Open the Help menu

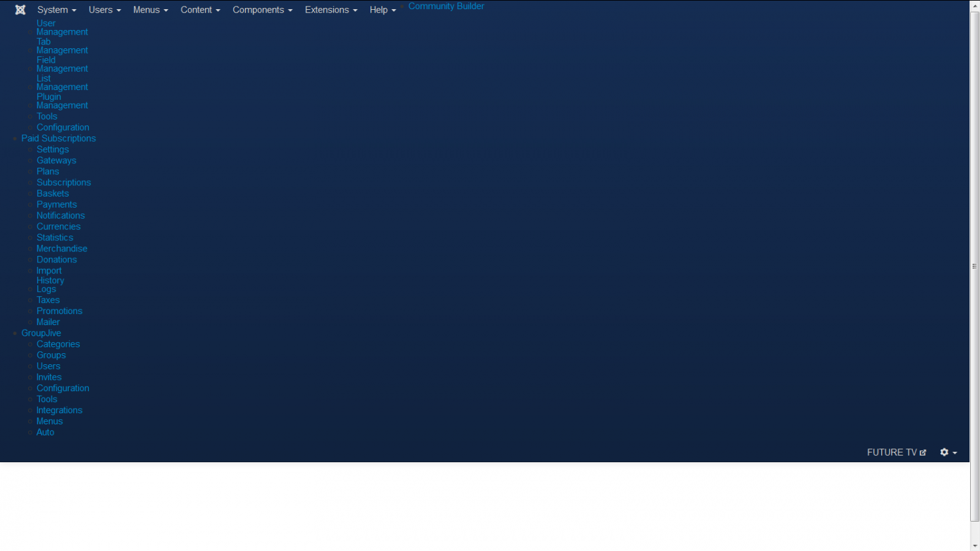(383, 10)
